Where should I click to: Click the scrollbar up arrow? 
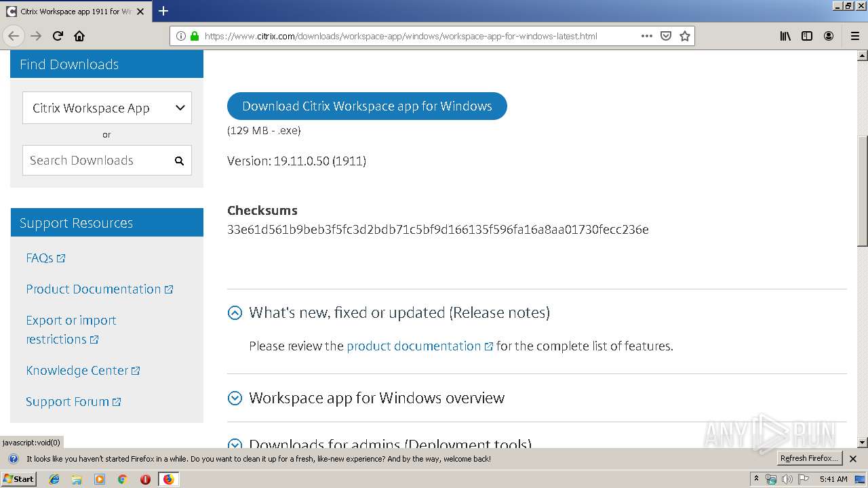863,56
